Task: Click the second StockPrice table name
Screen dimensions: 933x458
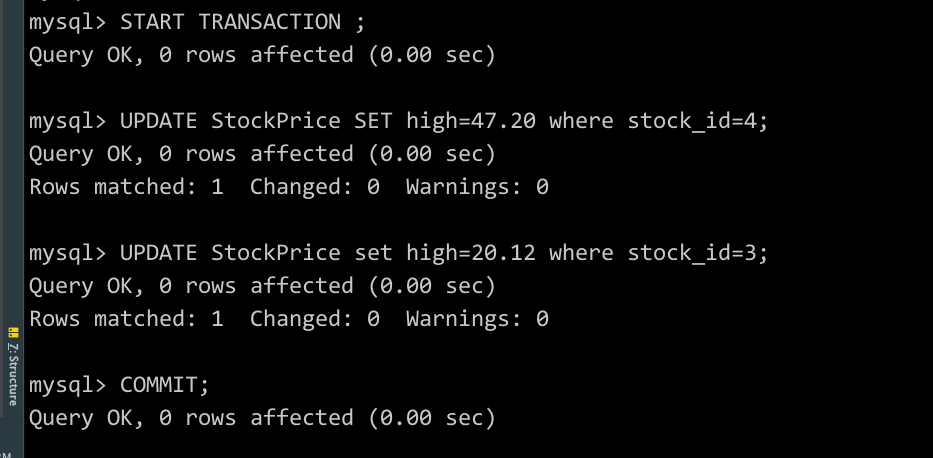Action: coord(275,253)
